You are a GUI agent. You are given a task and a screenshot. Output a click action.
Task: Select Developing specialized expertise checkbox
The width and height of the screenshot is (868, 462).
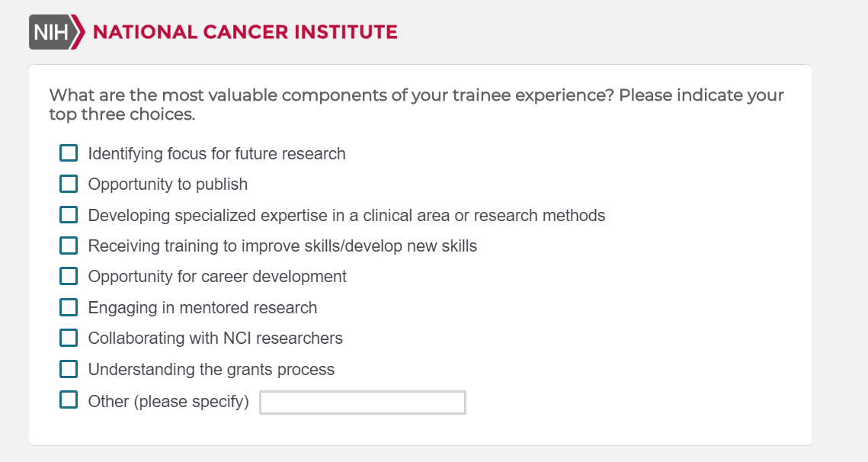69,215
